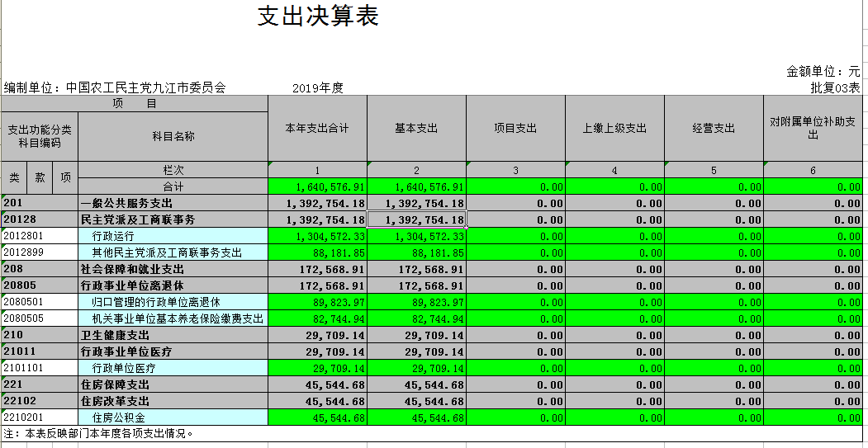Screen dimensions: 868x448
Task: Select the 本年支出合计 column header
Action: [x=317, y=129]
